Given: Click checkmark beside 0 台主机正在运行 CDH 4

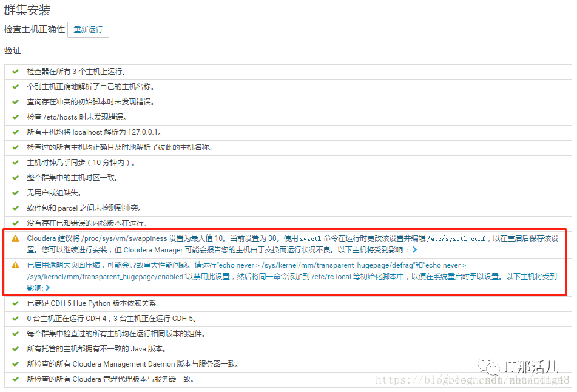Looking at the screenshot, I should tap(15, 319).
